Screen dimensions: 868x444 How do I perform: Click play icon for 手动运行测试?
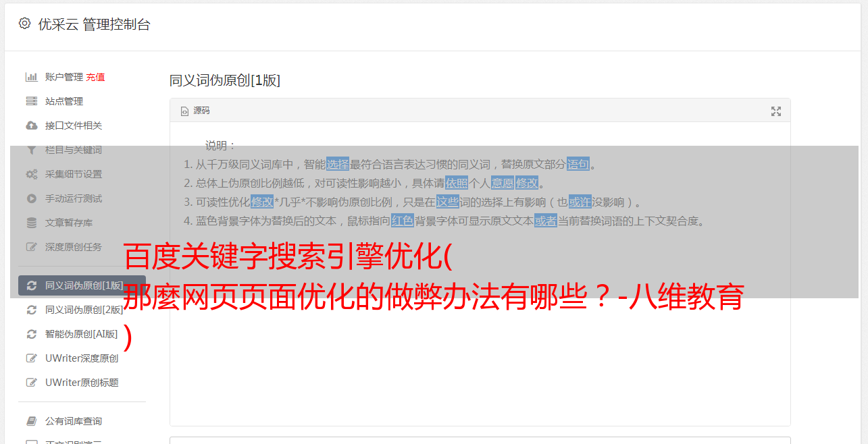(x=31, y=198)
